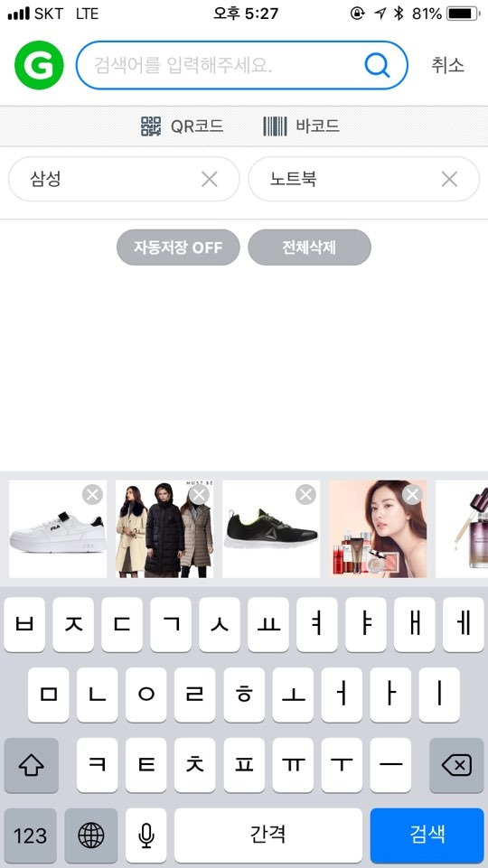The height and width of the screenshot is (868, 488).
Task: Tap 취소 to cancel search
Action: [x=447, y=65]
